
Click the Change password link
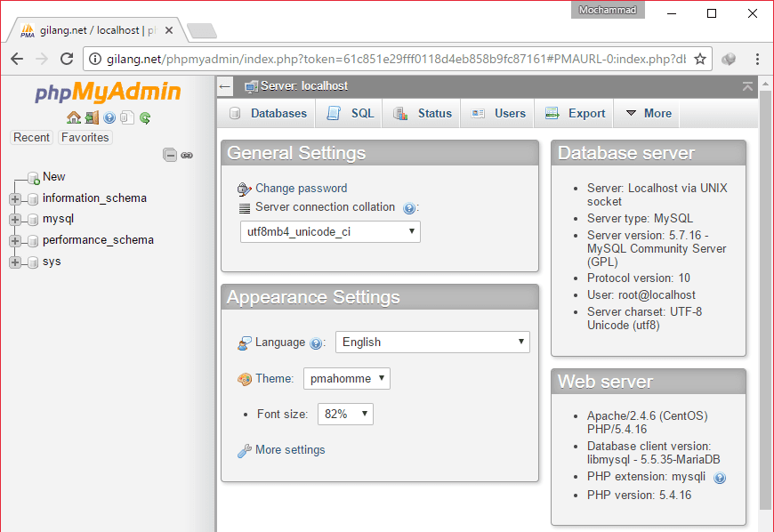[301, 188]
